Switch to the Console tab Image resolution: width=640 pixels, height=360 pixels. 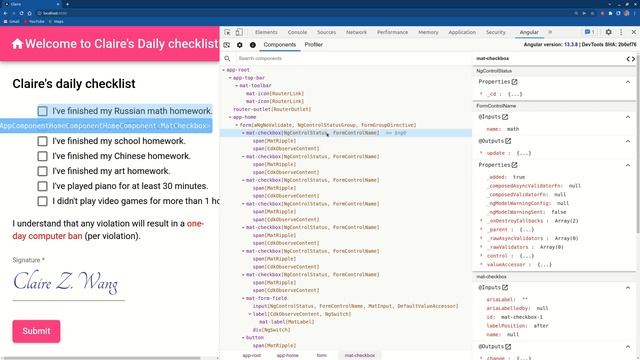click(x=297, y=32)
